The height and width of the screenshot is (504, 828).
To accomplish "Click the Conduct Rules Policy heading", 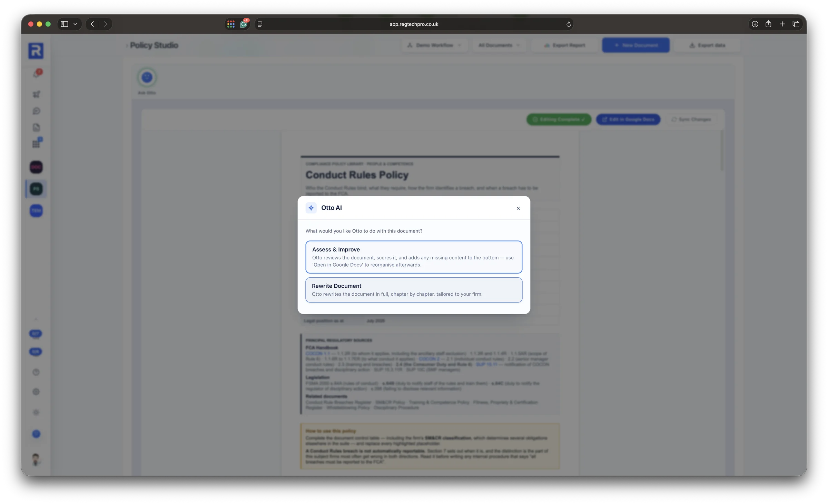I will (x=357, y=175).
